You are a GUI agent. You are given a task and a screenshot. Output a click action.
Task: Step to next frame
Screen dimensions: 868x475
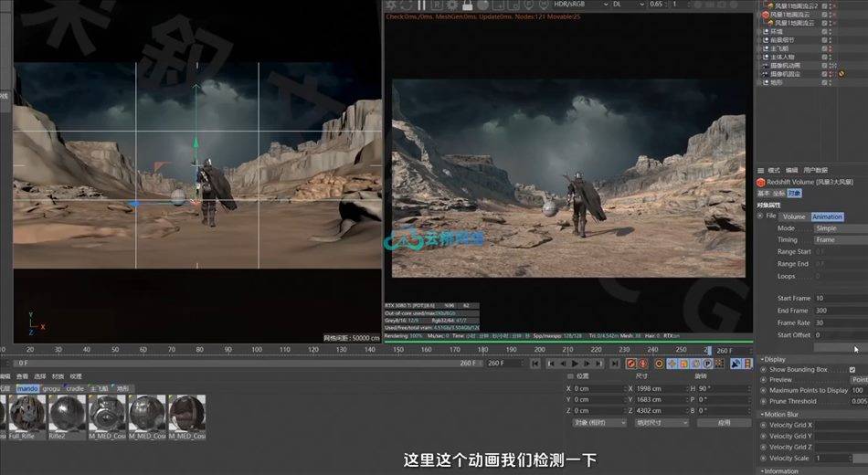point(587,364)
